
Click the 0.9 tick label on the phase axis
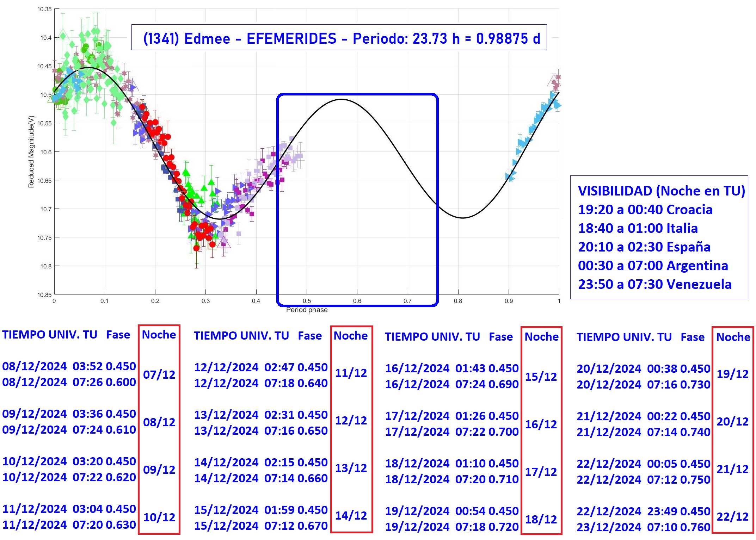click(509, 301)
